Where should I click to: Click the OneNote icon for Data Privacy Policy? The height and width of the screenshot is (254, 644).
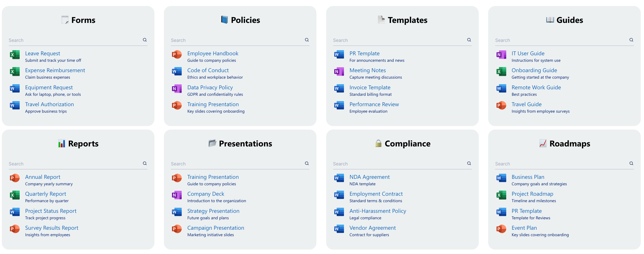pyautogui.click(x=177, y=88)
